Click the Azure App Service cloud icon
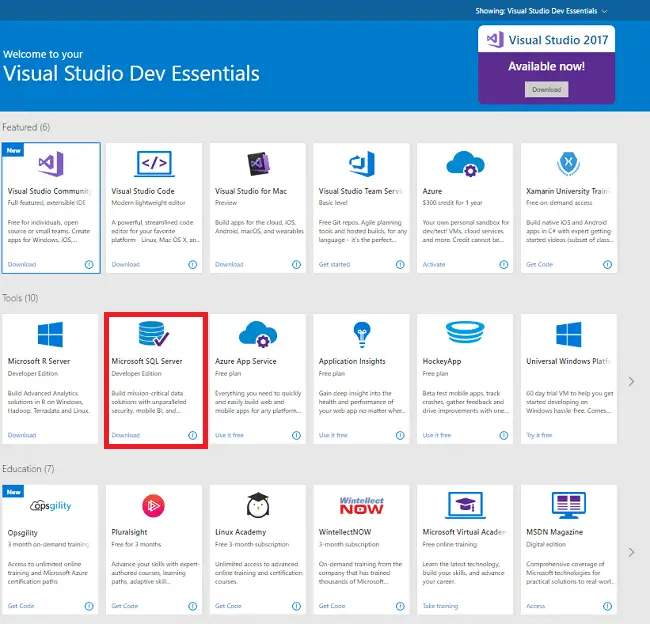 click(x=258, y=334)
